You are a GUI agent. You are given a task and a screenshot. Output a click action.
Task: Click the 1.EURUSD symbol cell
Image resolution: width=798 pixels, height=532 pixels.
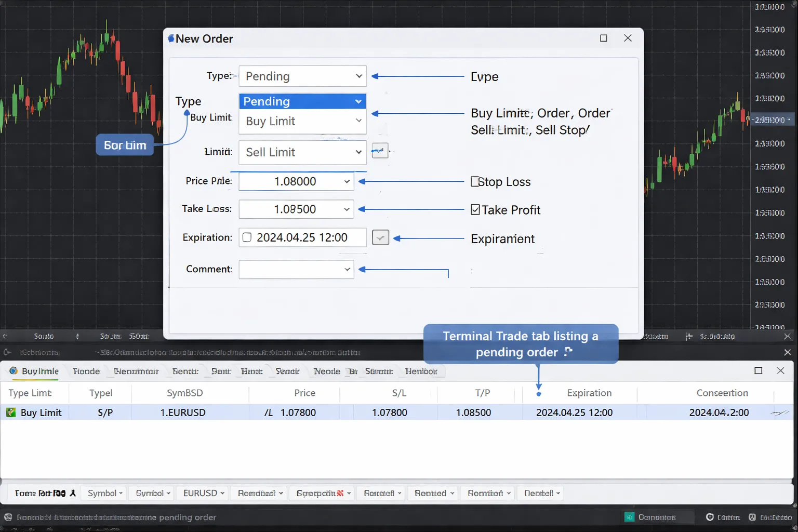point(183,413)
